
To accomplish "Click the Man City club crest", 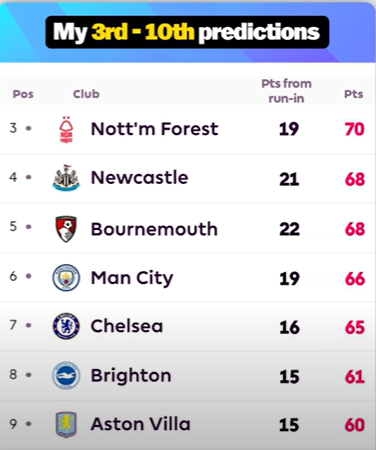I will [66, 277].
